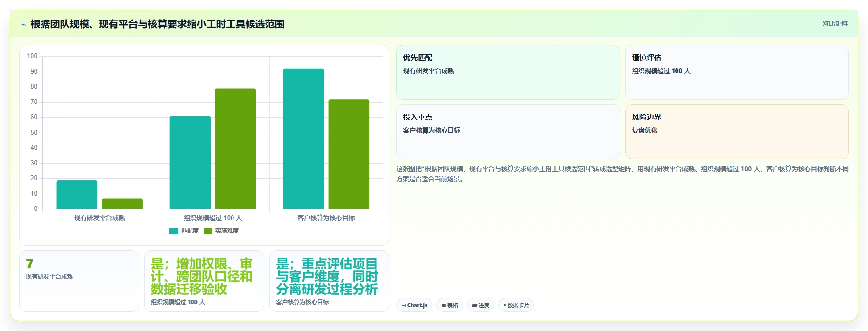Click the stat 是；增加权限、审计、跨团队口径和数据迁移验收

[x=202, y=276]
